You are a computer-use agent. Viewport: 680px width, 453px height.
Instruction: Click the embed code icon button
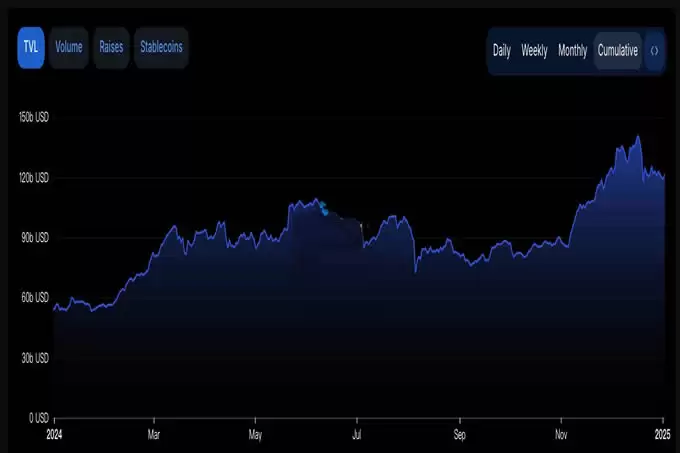(654, 50)
